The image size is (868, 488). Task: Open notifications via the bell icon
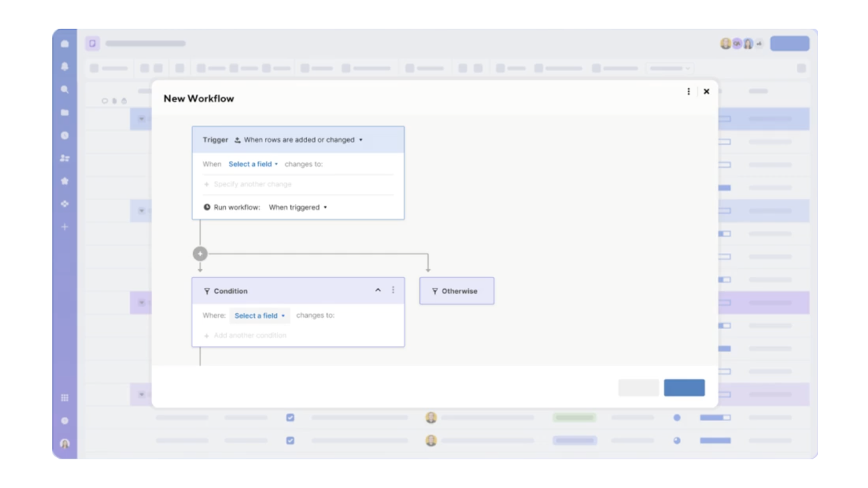[x=63, y=64]
